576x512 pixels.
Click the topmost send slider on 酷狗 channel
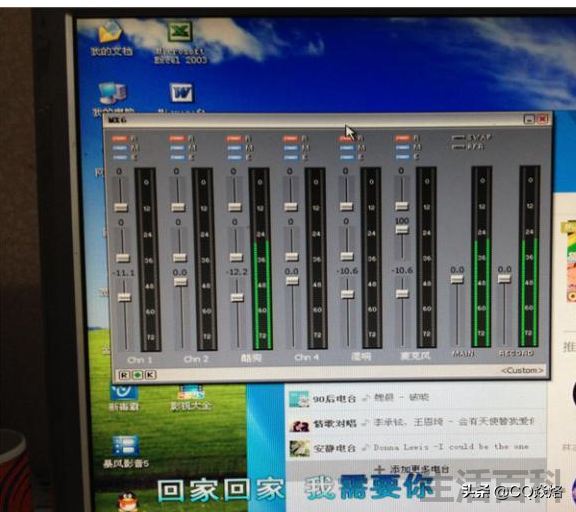(235, 207)
